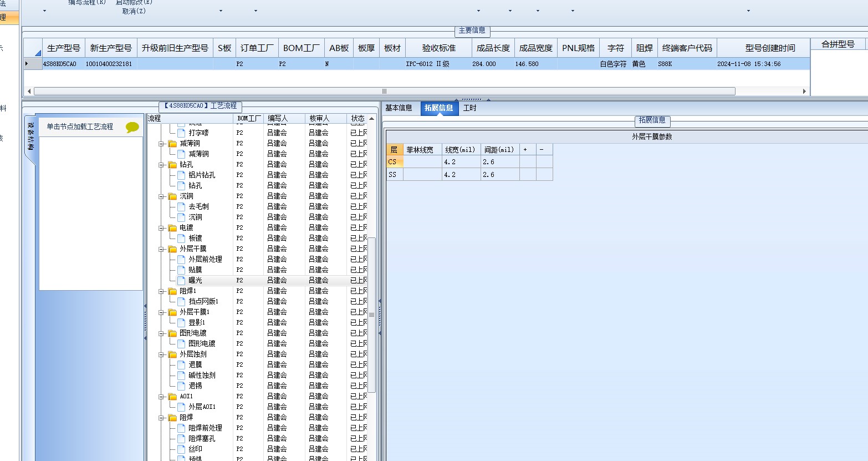Image resolution: width=868 pixels, height=461 pixels.
Task: Collapse the 图形电镀 folder node
Action: (x=162, y=333)
